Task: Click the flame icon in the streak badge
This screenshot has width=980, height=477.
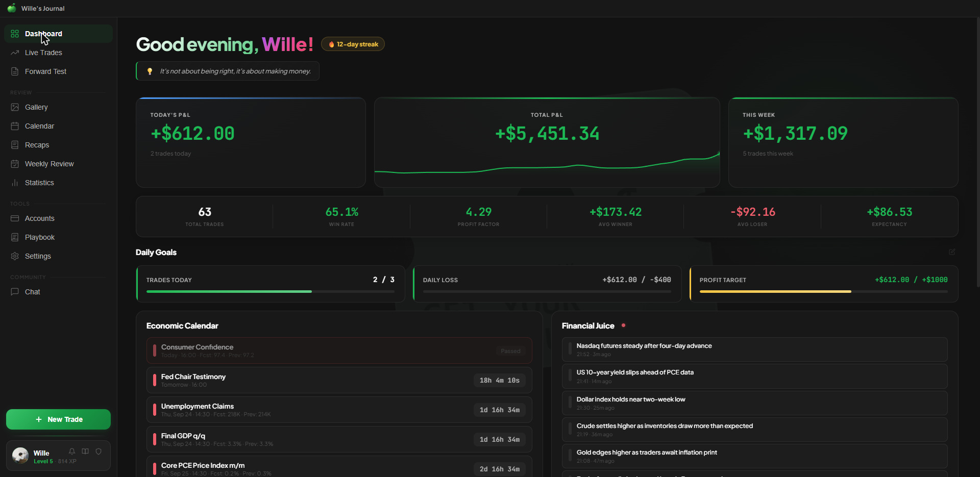Action: pos(331,44)
